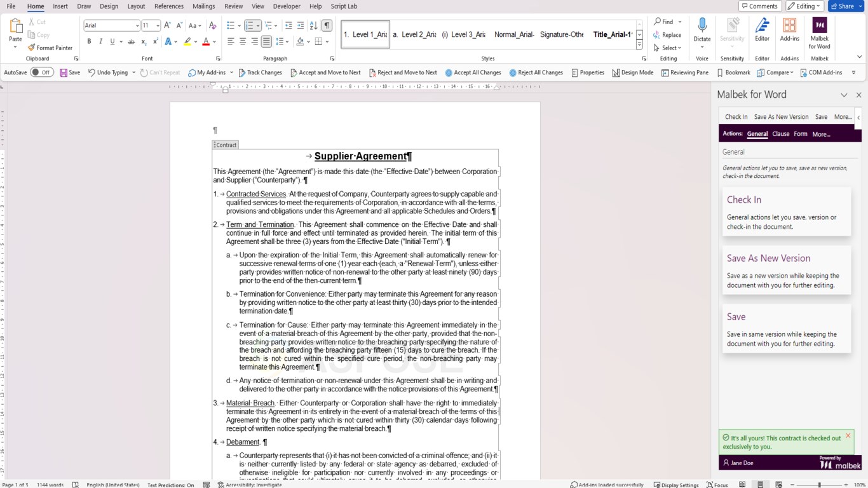Increase font size with the grow icon

point(167,25)
